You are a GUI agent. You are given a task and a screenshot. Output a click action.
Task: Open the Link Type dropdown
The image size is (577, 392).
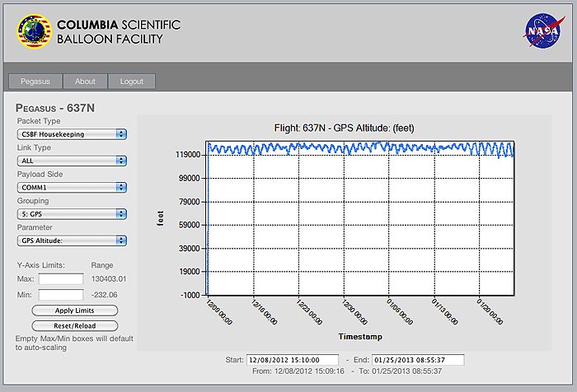pos(71,161)
